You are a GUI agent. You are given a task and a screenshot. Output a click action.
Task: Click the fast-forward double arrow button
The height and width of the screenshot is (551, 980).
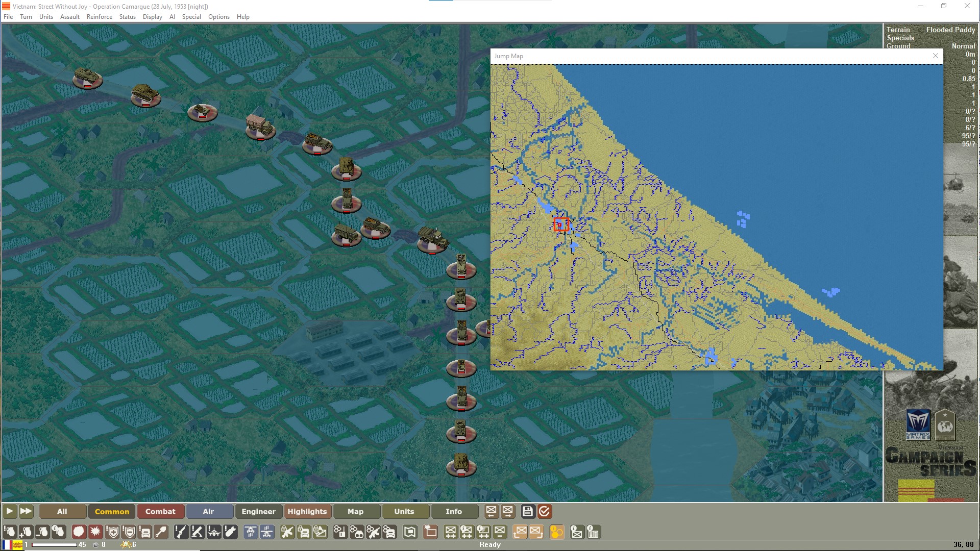point(26,511)
